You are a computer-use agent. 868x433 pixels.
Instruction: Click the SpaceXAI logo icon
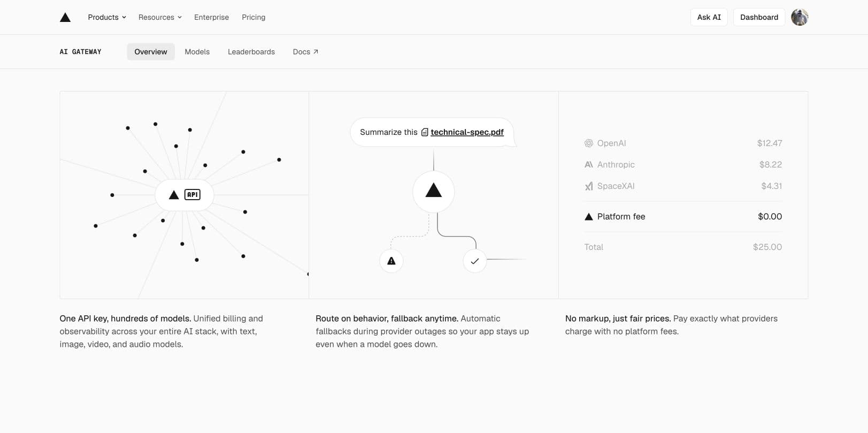pos(589,186)
